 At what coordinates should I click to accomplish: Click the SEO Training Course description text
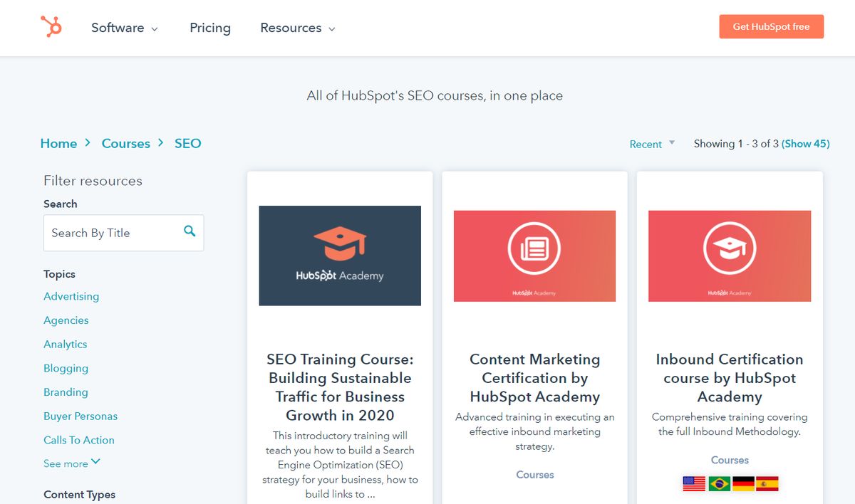(340, 464)
